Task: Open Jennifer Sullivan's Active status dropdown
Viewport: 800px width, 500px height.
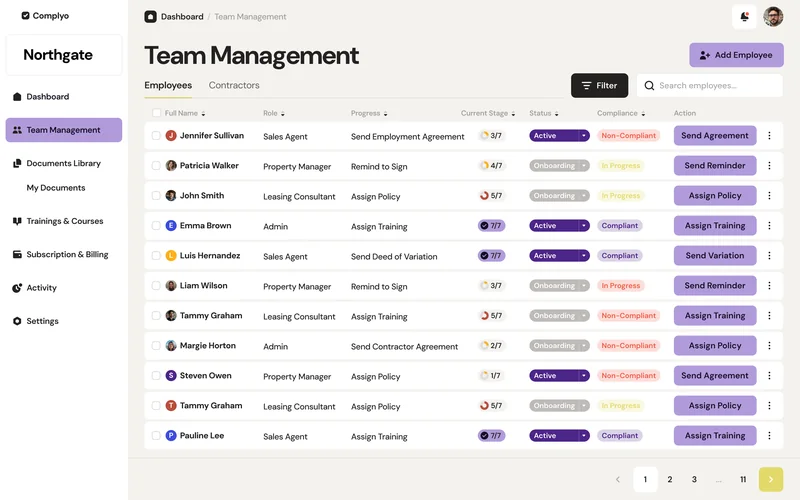Action: pyautogui.click(x=559, y=136)
